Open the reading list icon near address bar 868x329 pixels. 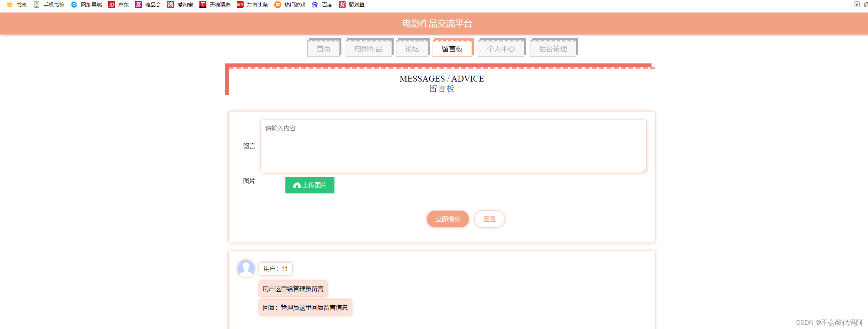[857, 5]
